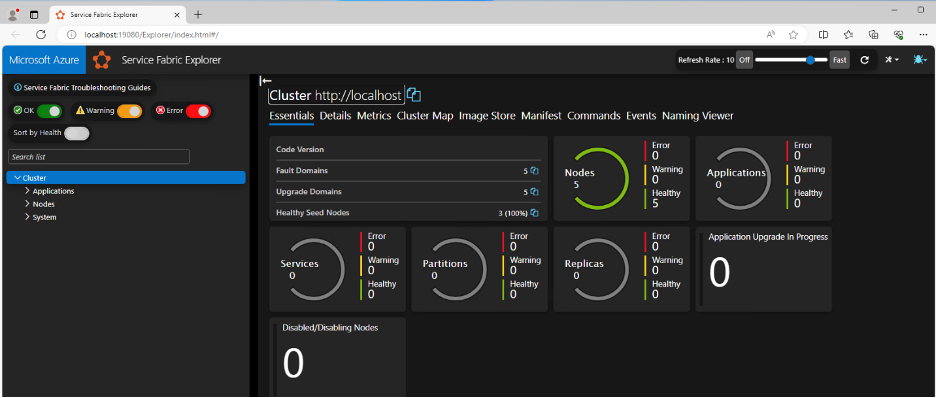Click the Upgrade Domains copy icon

tap(535, 192)
